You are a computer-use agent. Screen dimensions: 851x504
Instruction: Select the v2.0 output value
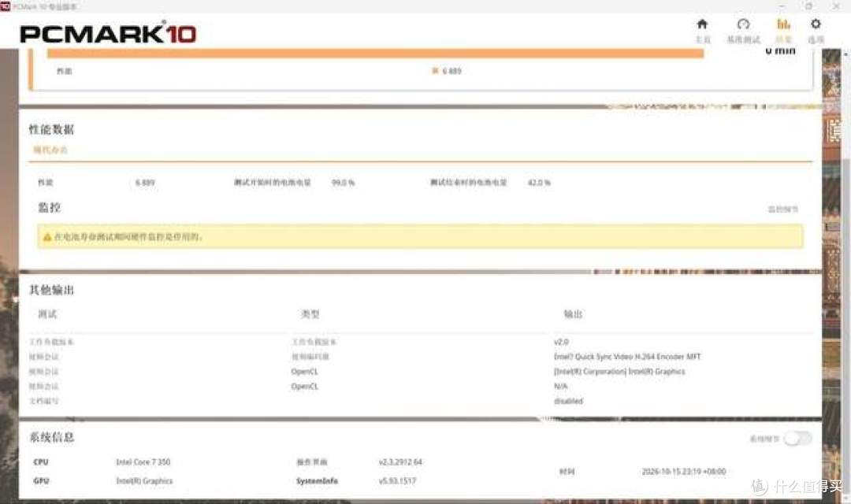coord(561,342)
